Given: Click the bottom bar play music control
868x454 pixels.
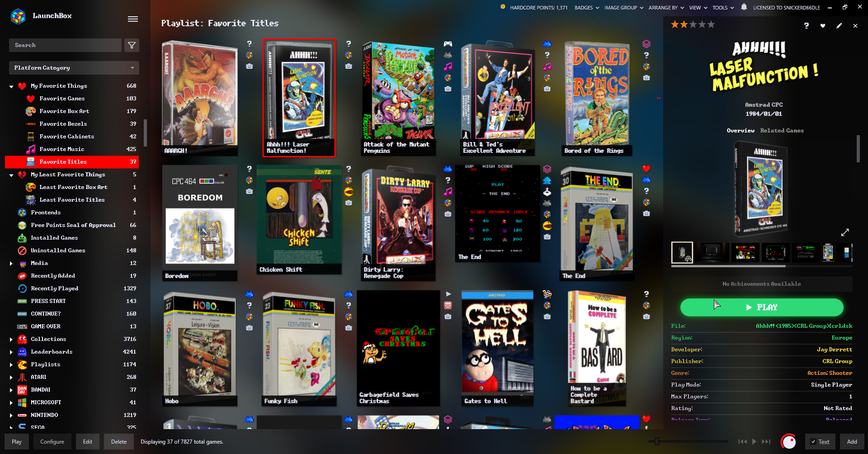Looking at the screenshot, I should coord(754,442).
